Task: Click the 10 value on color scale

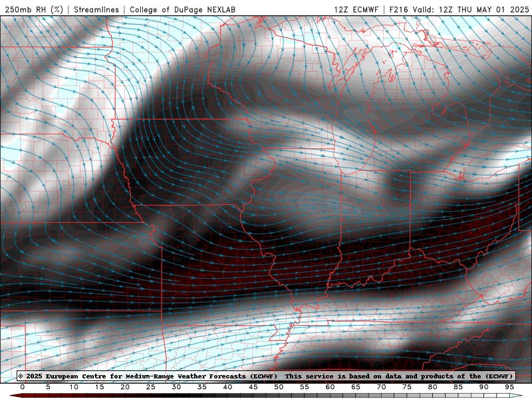Action: pos(74,387)
